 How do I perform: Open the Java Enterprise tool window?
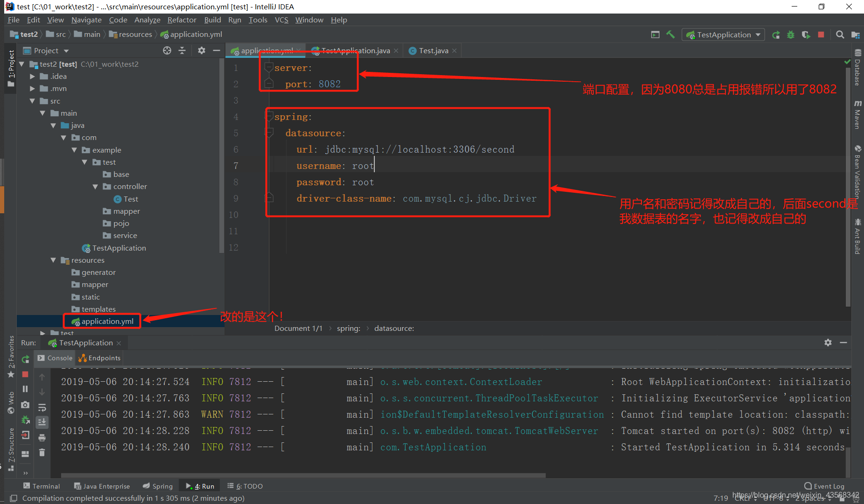click(102, 486)
